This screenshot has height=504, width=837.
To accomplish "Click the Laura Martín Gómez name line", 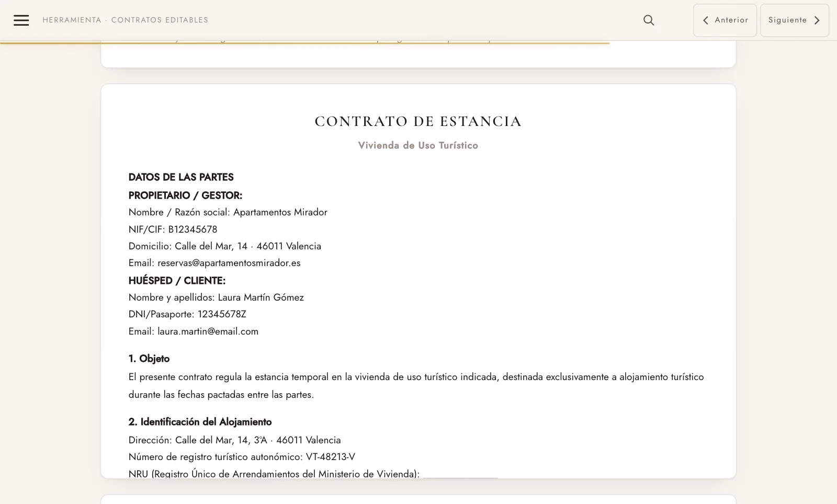I will [216, 297].
